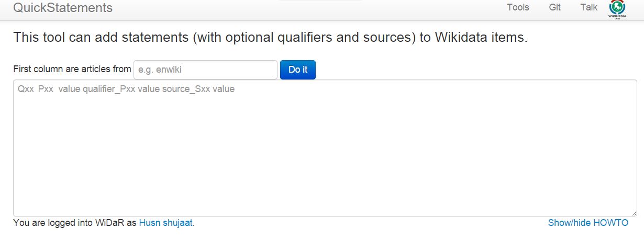
Task: Click the 'source_Sxx value' placeholder text
Action: pos(198,89)
